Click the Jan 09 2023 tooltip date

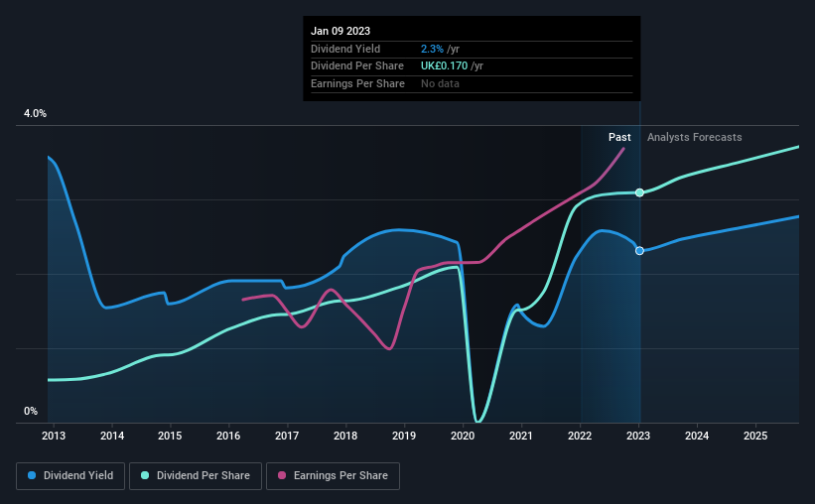[x=340, y=31]
